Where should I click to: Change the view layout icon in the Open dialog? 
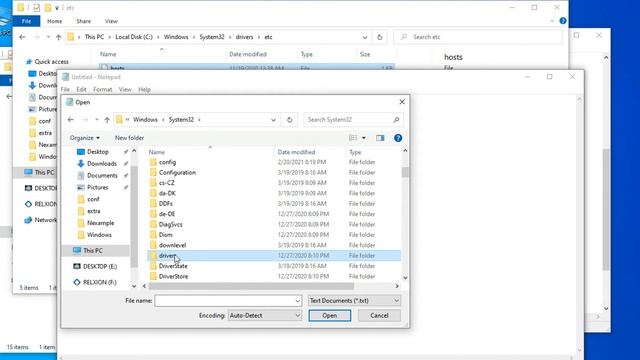pos(353,138)
